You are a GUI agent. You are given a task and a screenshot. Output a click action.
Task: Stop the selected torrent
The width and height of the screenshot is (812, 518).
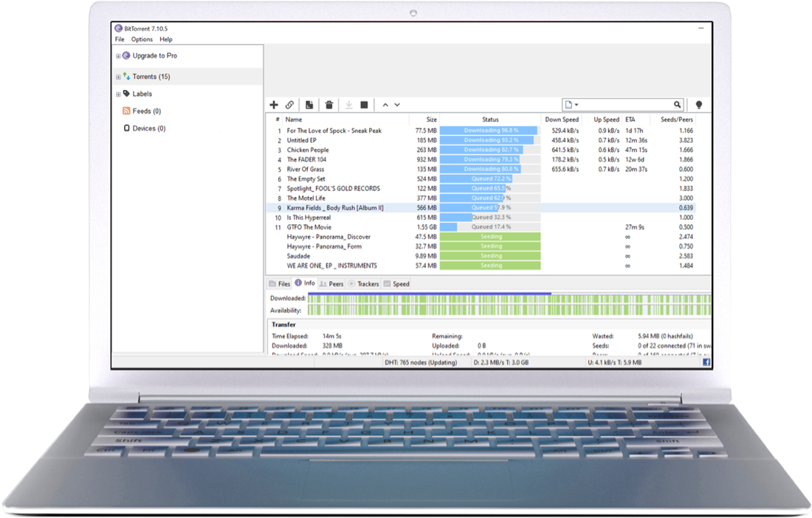click(364, 104)
